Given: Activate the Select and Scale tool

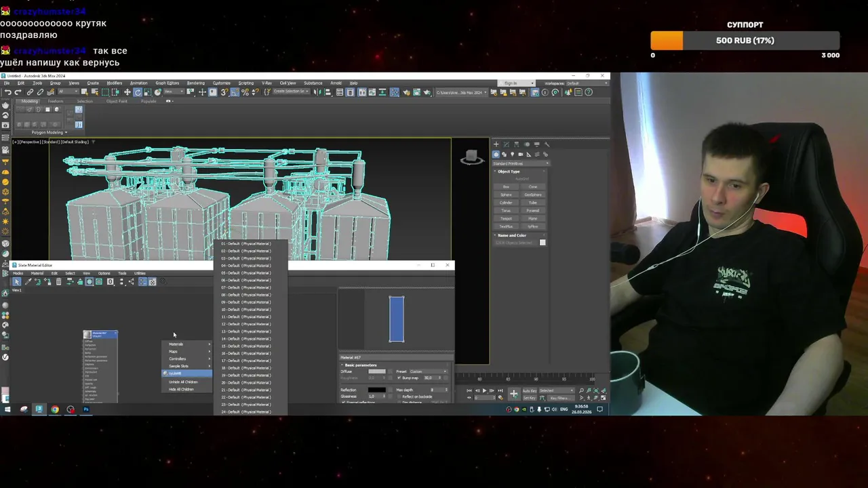Looking at the screenshot, I should tap(148, 92).
